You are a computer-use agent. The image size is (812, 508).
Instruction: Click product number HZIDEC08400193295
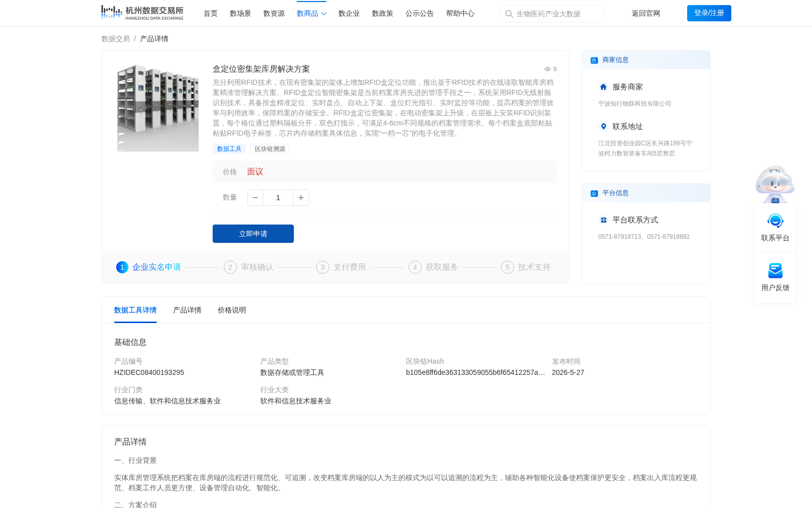149,372
